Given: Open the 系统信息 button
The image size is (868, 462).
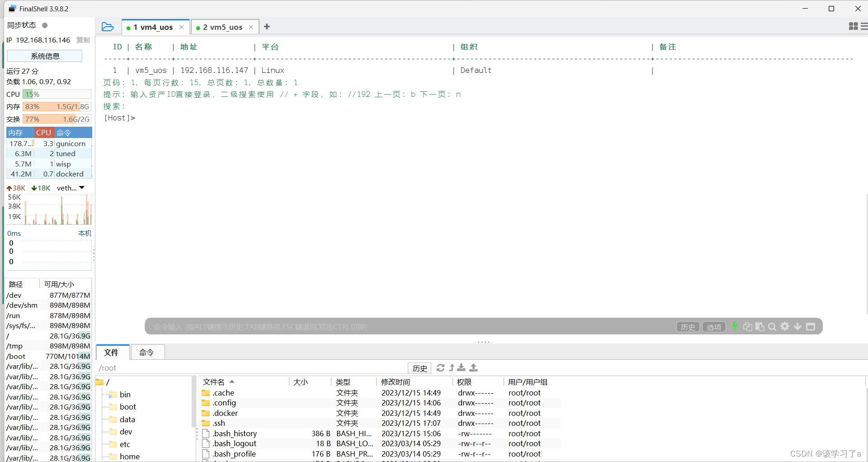Looking at the screenshot, I should pos(45,56).
